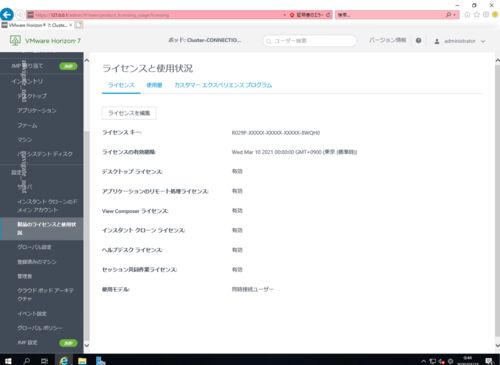This screenshot has height=365, width=500.
Task: Open the バージョン情報 link
Action: coord(388,40)
